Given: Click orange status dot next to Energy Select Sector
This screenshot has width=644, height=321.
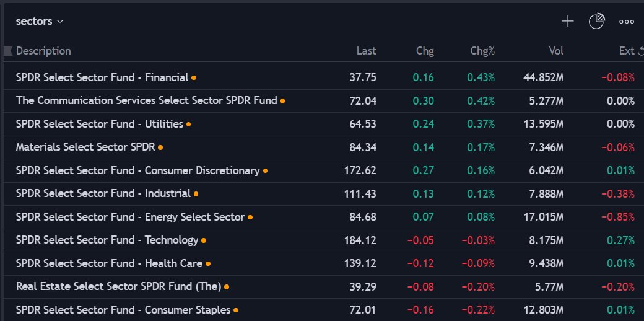Looking at the screenshot, I should [x=250, y=217].
